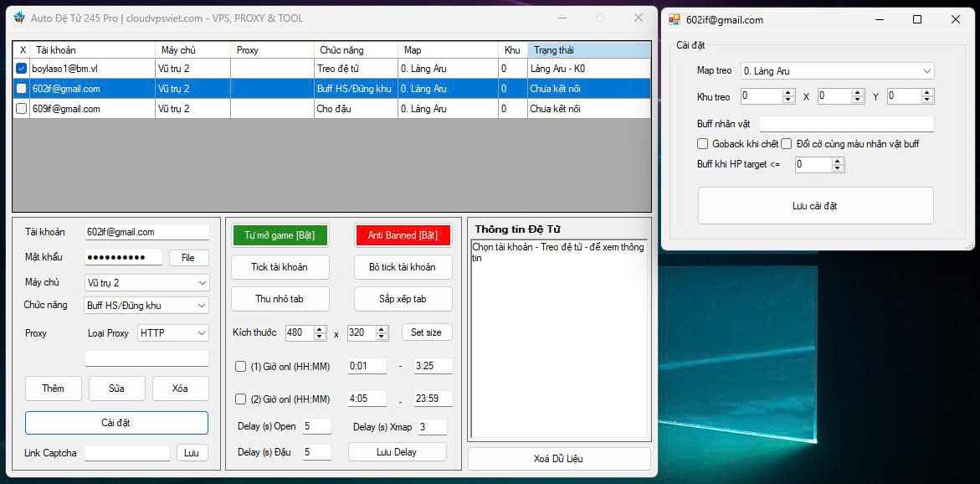Click the red Anti Banned button
This screenshot has width=980, height=484.
[403, 235]
